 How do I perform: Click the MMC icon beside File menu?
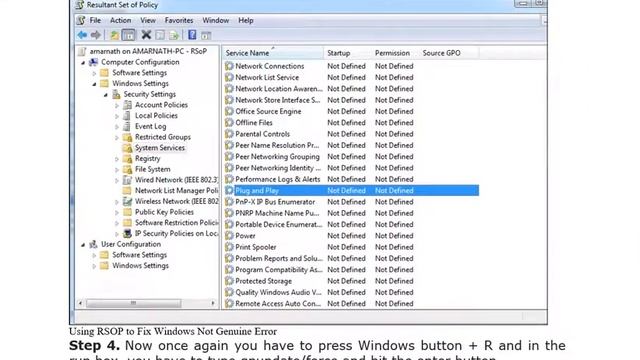click(81, 20)
